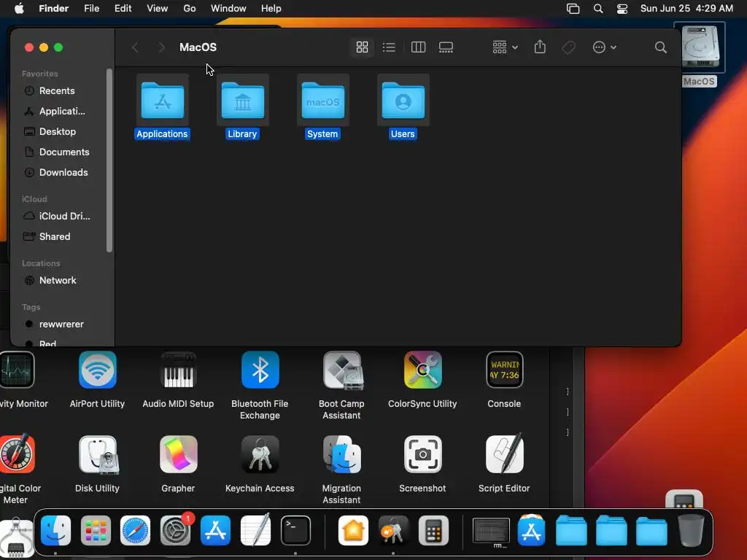Click the sidebar vertical scrollbar
The image size is (747, 560).
click(109, 160)
